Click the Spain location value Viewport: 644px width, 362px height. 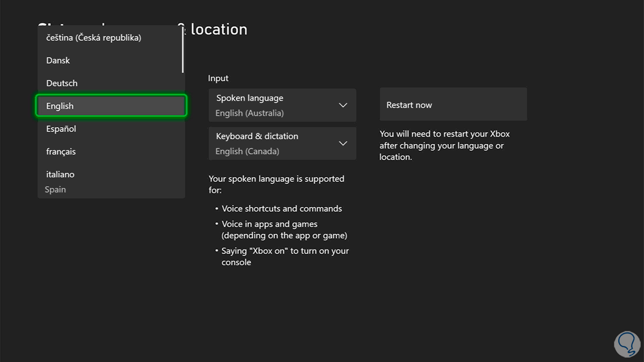click(x=55, y=189)
